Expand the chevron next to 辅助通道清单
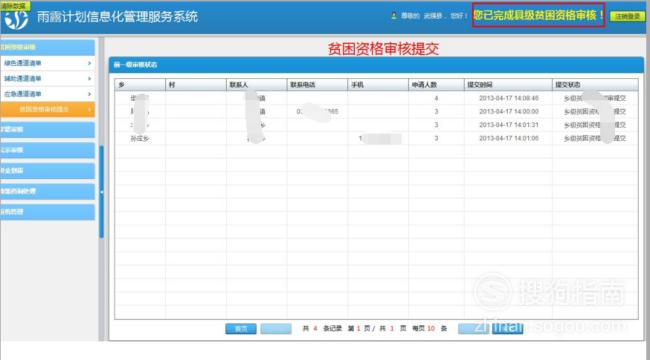This screenshot has height=360, width=650. (89, 78)
